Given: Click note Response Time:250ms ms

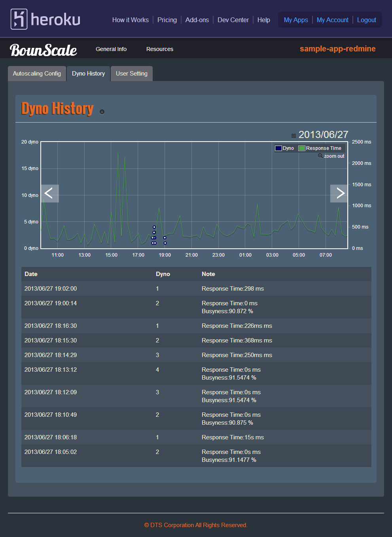Looking at the screenshot, I should pyautogui.click(x=237, y=355).
